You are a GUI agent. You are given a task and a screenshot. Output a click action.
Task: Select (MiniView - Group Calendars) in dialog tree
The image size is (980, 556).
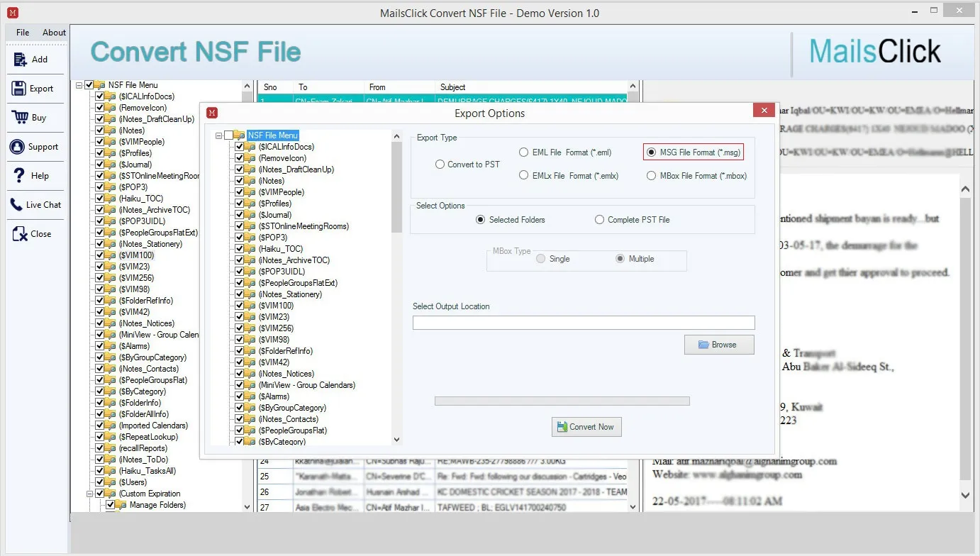[x=307, y=385]
